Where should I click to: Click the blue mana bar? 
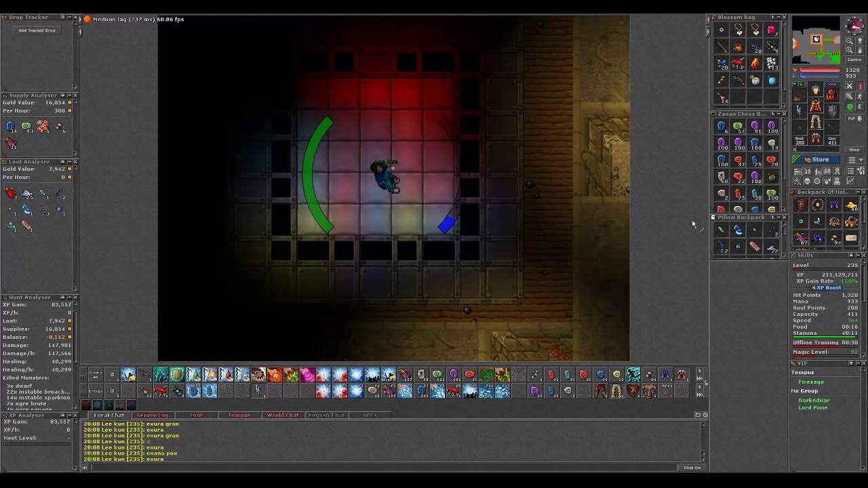tap(820, 76)
